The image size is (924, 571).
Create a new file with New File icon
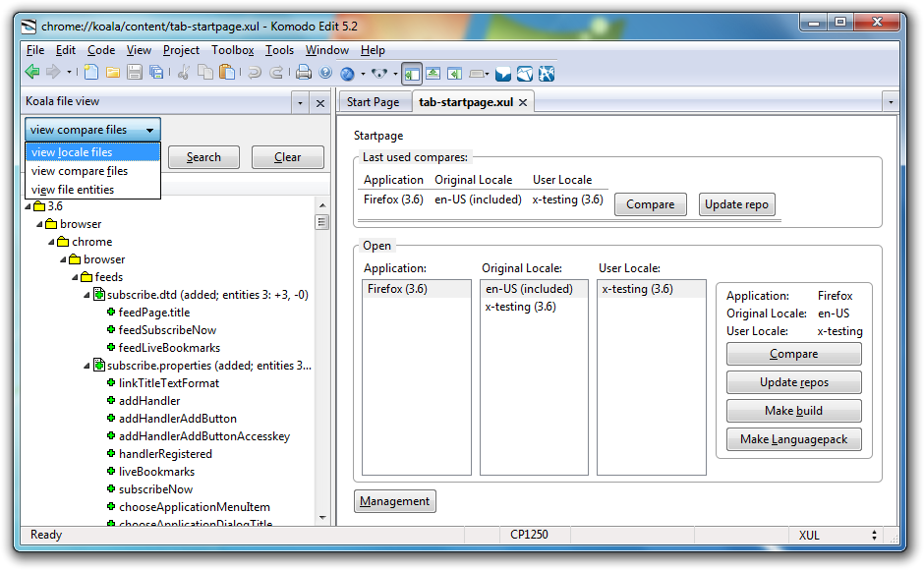90,73
